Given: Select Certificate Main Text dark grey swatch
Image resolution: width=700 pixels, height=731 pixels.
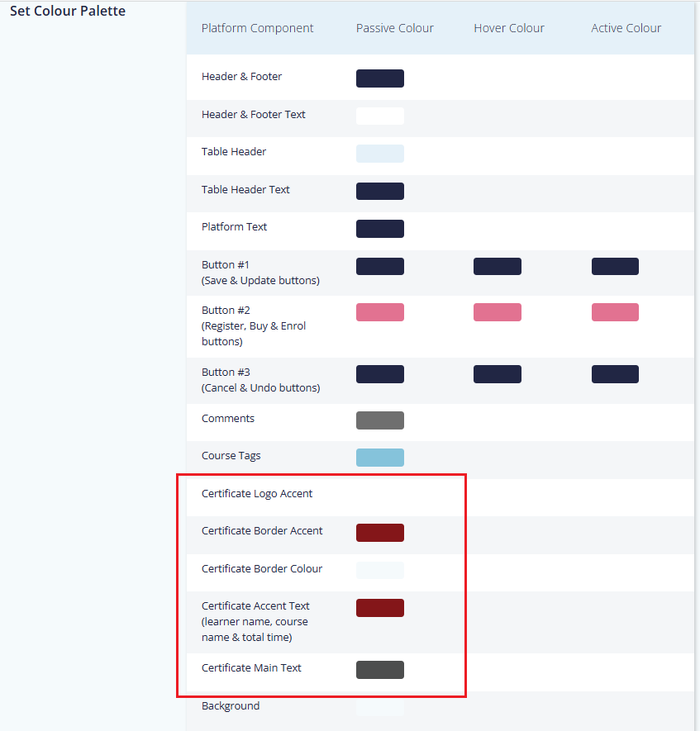Looking at the screenshot, I should click(x=380, y=670).
